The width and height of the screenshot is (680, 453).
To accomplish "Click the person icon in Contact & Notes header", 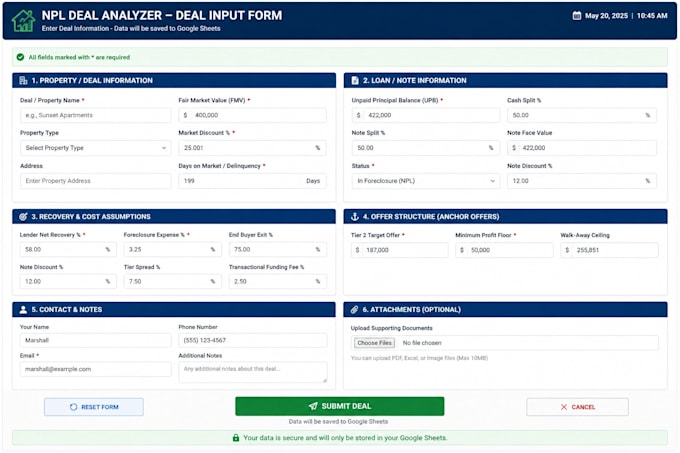I will [23, 310].
